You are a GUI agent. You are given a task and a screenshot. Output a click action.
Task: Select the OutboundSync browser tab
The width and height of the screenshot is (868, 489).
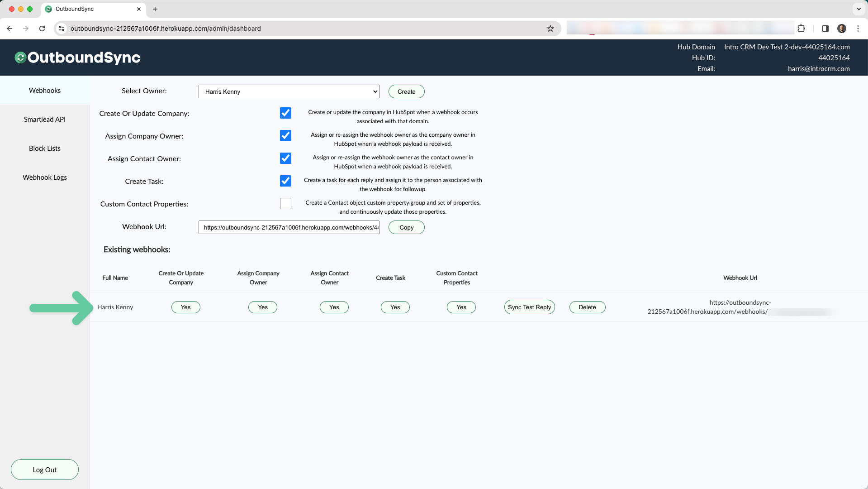pyautogui.click(x=93, y=9)
